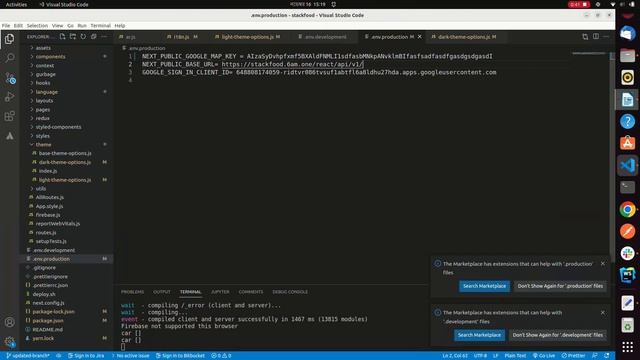This screenshot has height=360, width=640.
Task: Open the Selection menu
Action: (x=37, y=25)
